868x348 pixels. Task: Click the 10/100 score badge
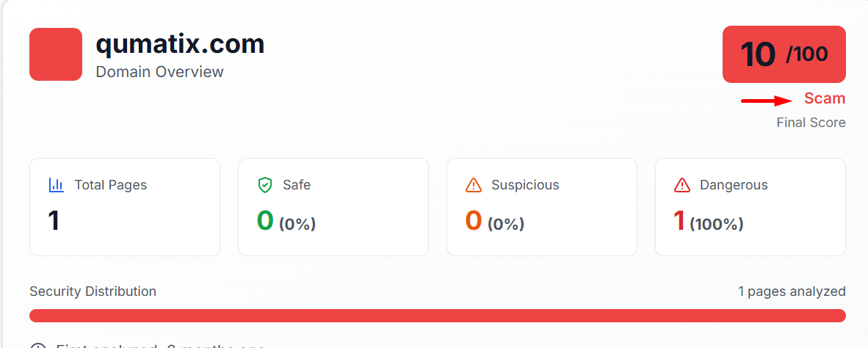click(784, 54)
